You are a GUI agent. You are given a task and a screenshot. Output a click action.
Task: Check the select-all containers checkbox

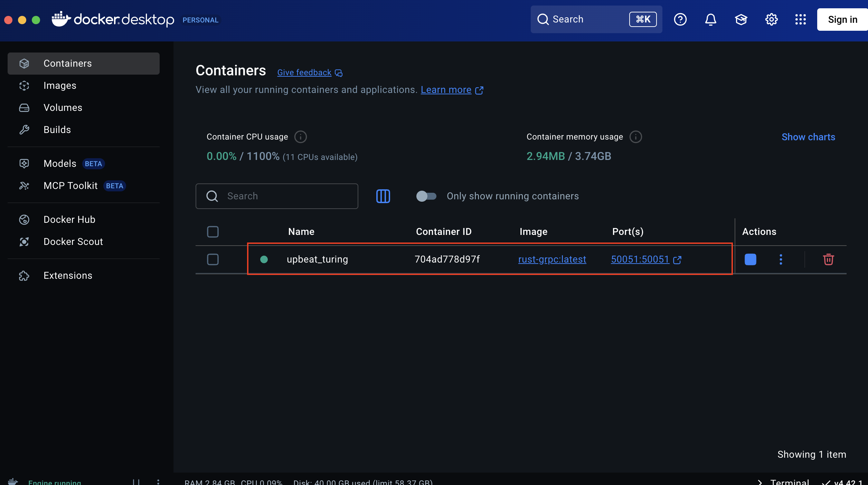click(x=213, y=232)
